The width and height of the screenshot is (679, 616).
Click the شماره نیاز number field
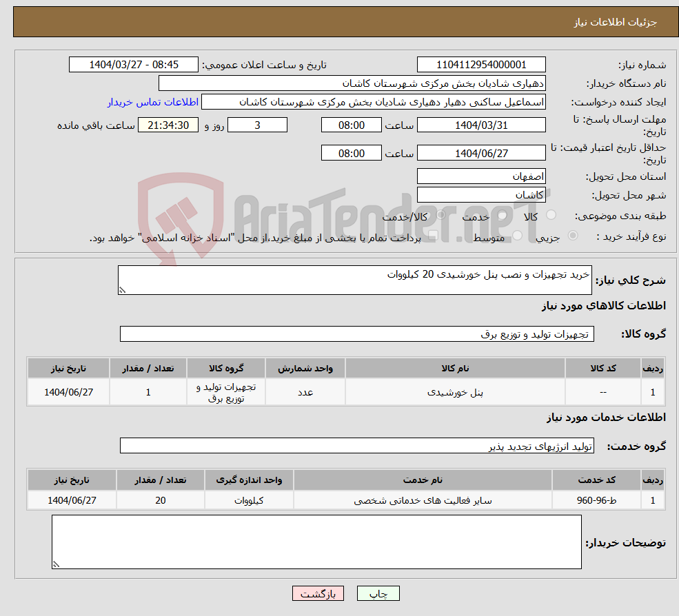point(480,64)
